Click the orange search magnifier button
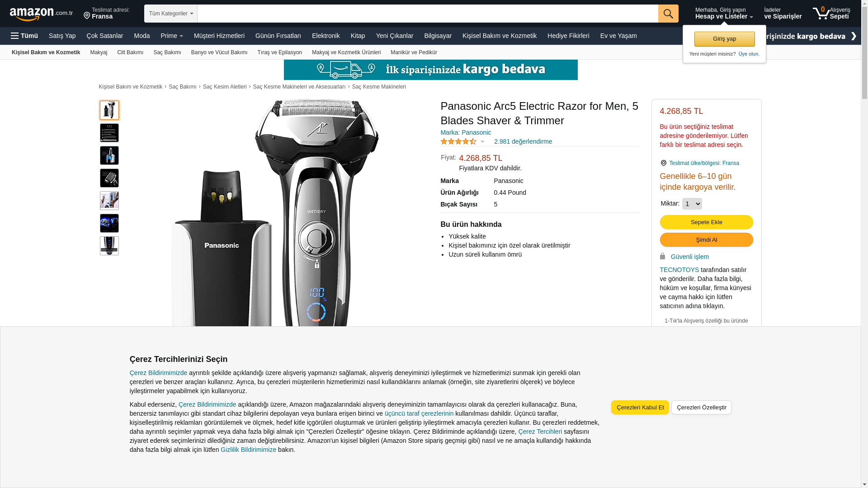The height and width of the screenshot is (488, 868). (x=668, y=14)
